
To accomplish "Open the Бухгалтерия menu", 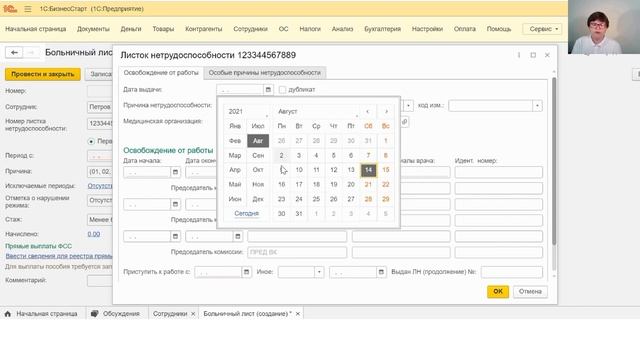I will click(382, 29).
